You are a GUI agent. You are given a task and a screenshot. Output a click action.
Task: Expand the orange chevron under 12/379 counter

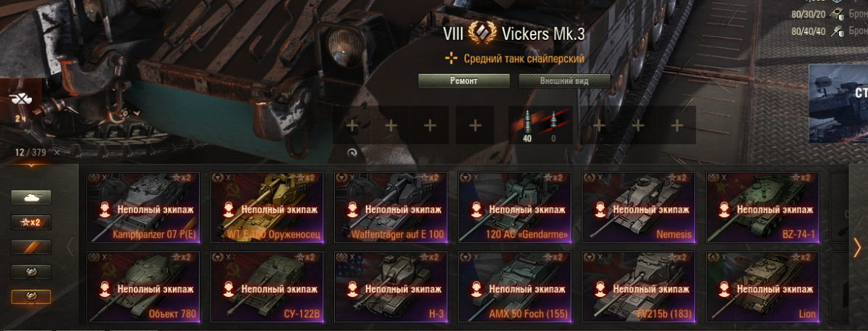(x=30, y=164)
